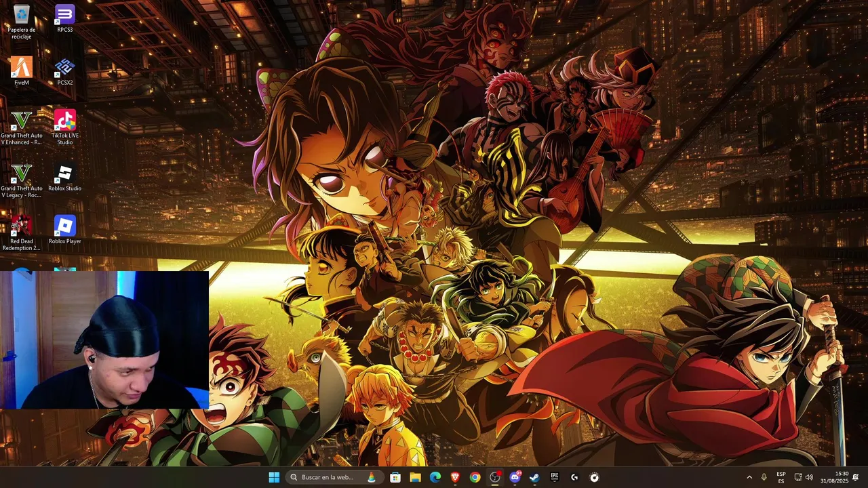Click the microphone tray icon

[x=764, y=477]
